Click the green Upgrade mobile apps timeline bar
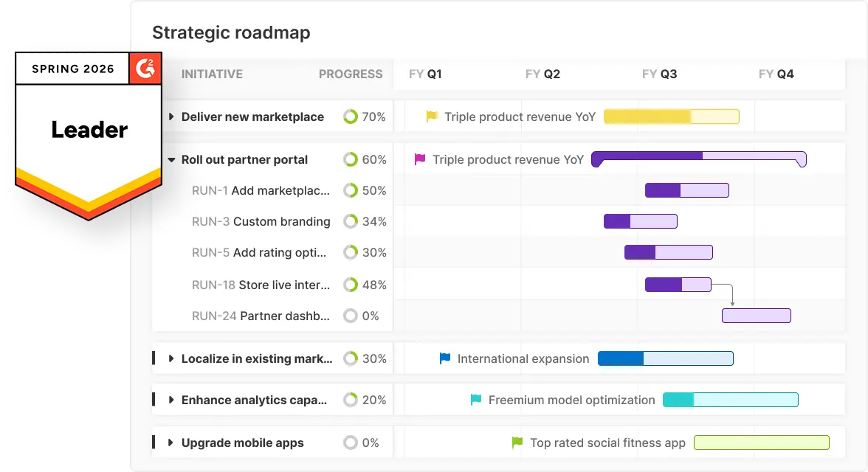868x472 pixels. point(761,442)
